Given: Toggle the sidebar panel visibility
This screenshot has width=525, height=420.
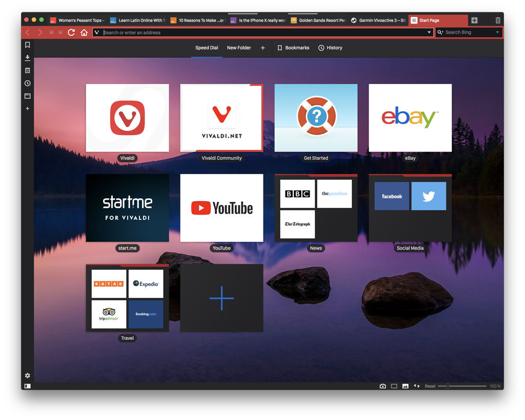Looking at the screenshot, I should (x=28, y=386).
